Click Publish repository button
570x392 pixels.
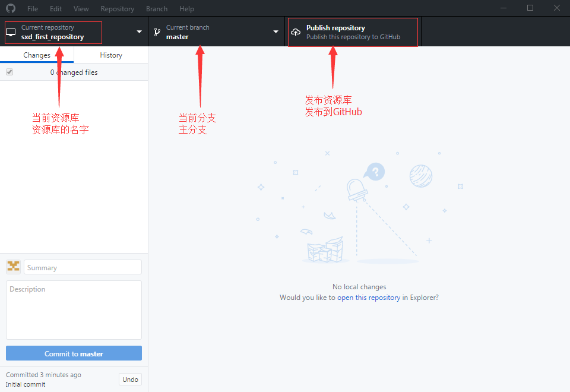[353, 32]
